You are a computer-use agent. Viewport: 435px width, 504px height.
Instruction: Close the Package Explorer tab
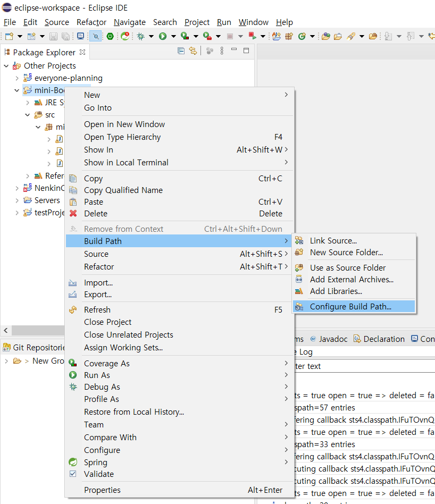[x=82, y=52]
